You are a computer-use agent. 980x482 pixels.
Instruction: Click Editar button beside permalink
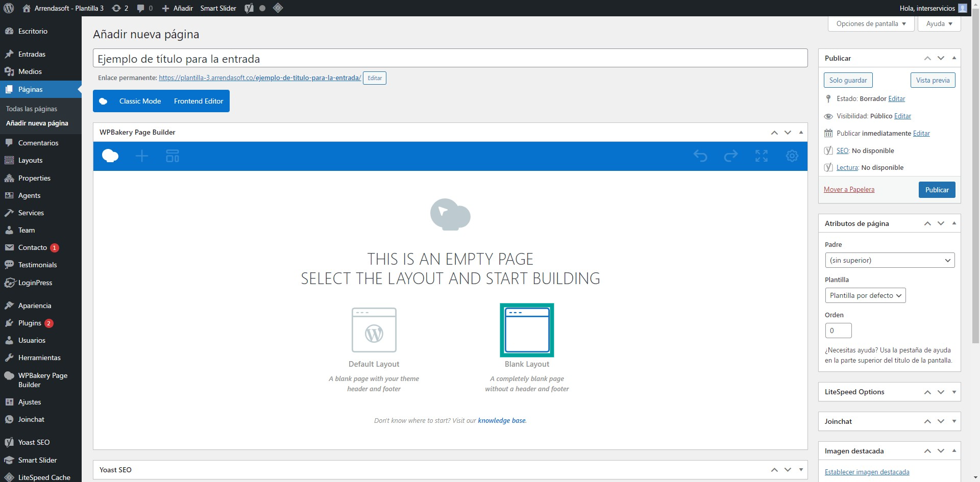(375, 78)
